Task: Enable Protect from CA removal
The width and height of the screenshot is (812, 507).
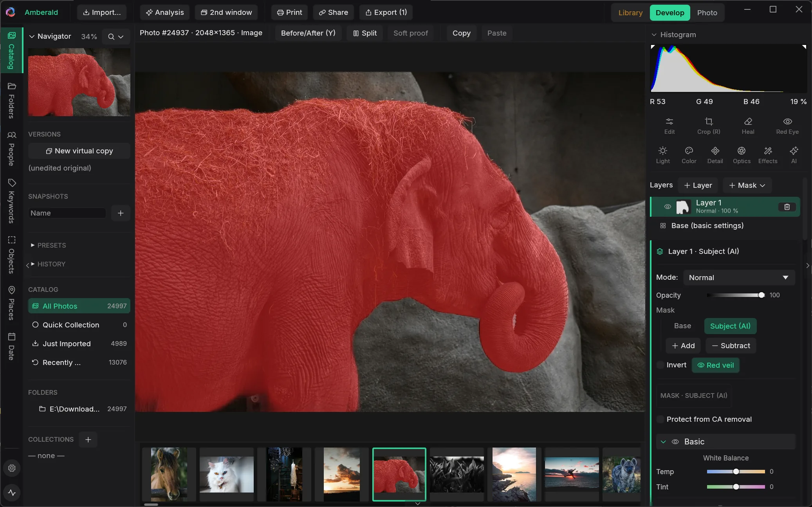Action: pyautogui.click(x=660, y=419)
